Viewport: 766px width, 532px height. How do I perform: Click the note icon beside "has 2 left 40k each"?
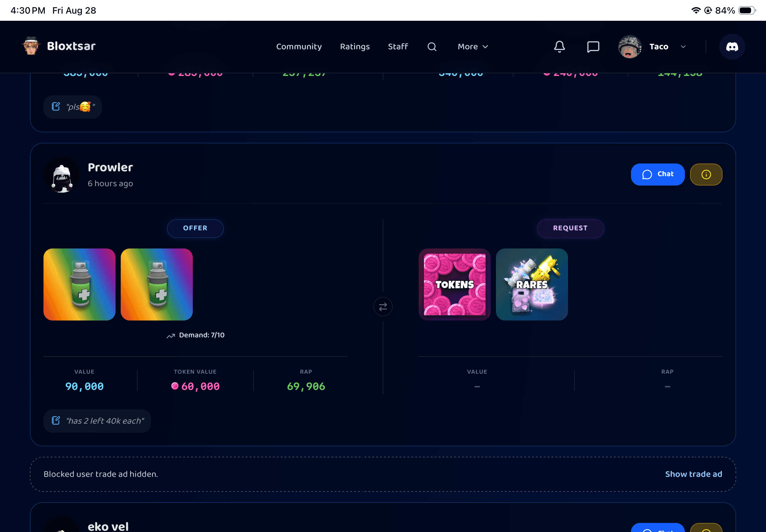[56, 421]
